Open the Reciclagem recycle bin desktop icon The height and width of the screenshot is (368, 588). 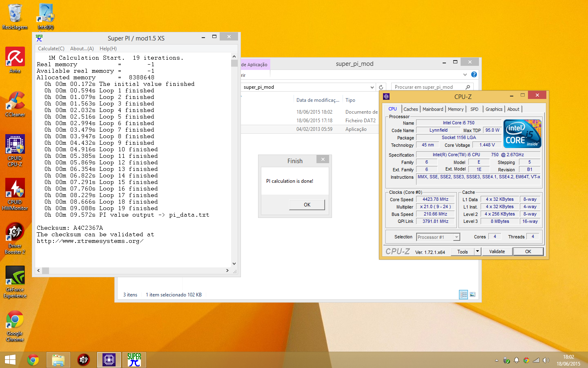[x=15, y=17]
